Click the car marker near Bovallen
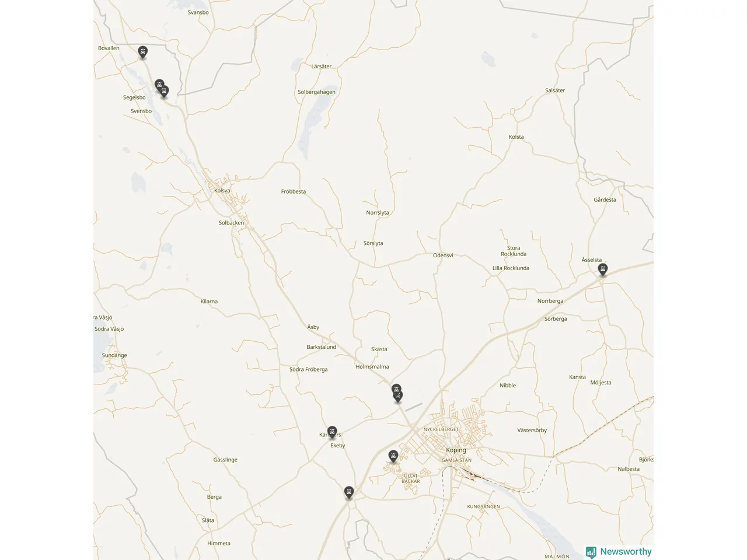747x560 pixels. [x=142, y=52]
